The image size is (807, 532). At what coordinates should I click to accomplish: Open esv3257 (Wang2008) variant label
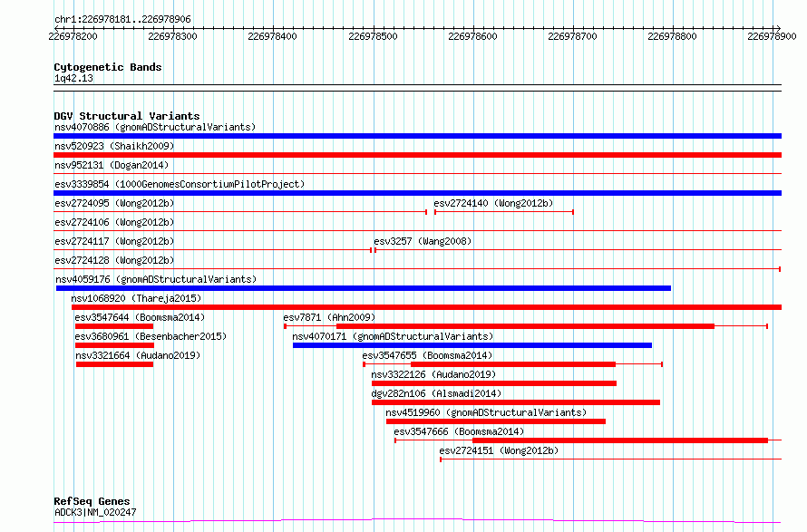tap(423, 241)
